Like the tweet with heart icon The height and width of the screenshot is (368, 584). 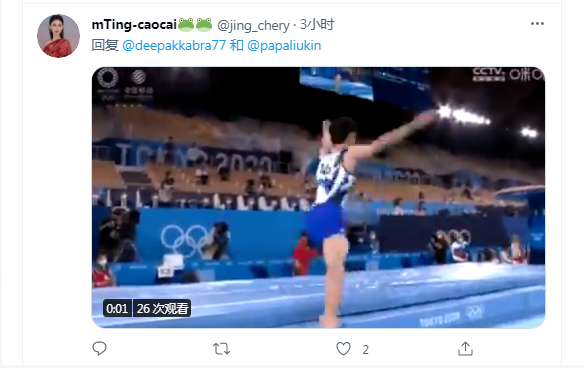(x=343, y=349)
